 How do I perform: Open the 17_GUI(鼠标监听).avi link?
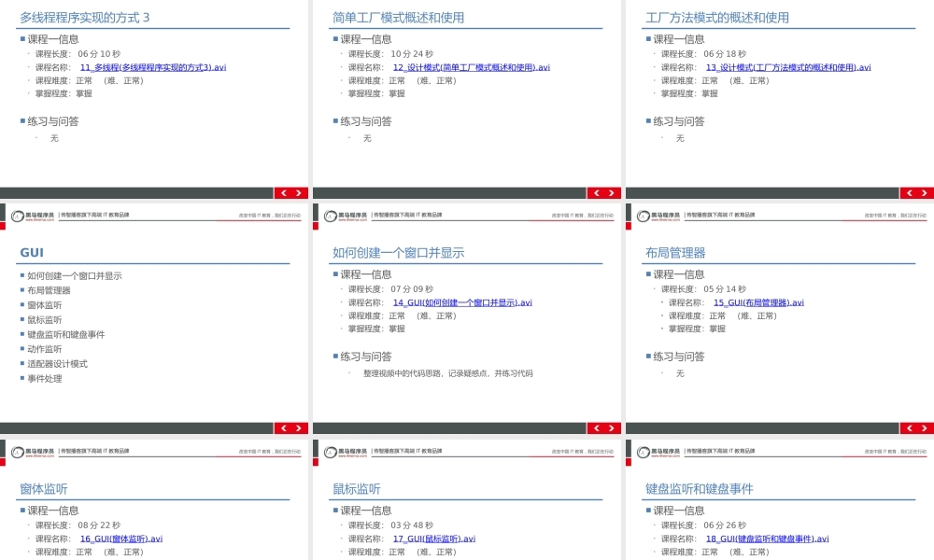click(x=433, y=539)
